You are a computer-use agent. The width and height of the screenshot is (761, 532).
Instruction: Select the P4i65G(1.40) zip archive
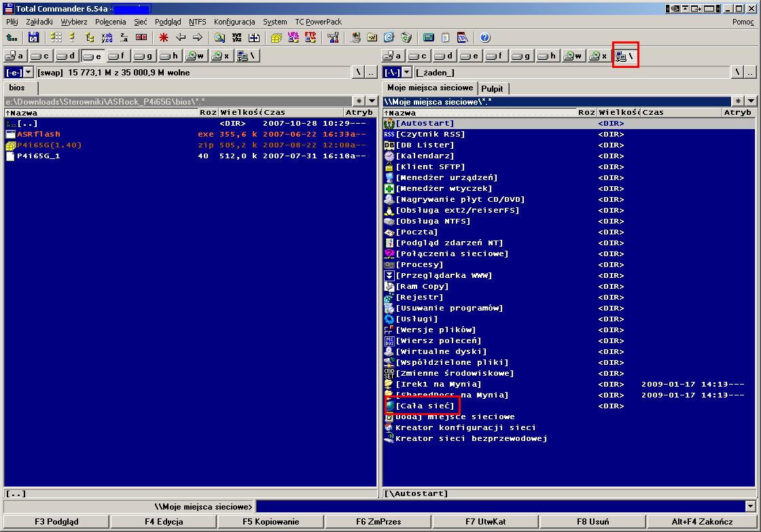coord(190,145)
